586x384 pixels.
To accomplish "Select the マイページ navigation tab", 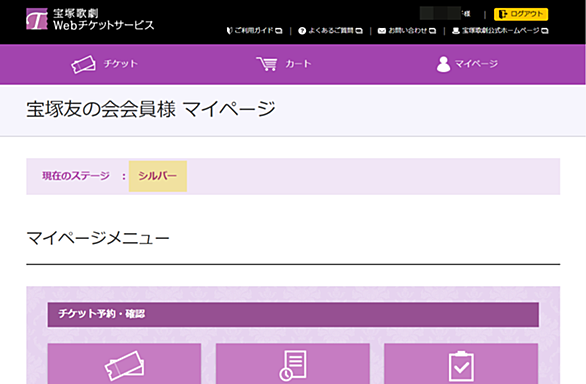I will 467,64.
